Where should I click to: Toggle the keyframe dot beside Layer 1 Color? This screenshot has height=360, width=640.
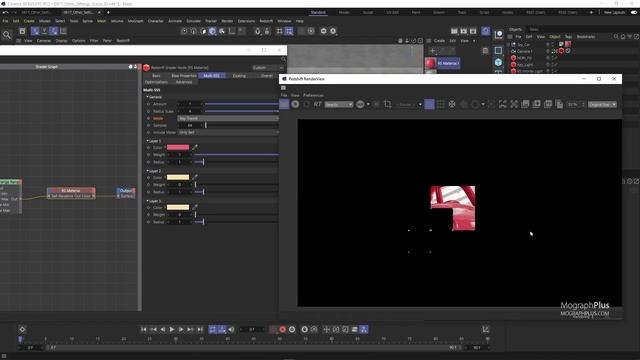click(149, 147)
